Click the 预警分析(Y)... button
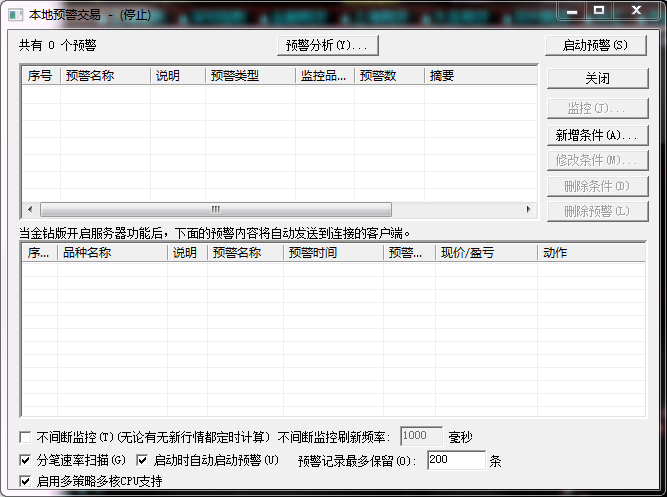The width and height of the screenshot is (667, 497). tap(328, 45)
